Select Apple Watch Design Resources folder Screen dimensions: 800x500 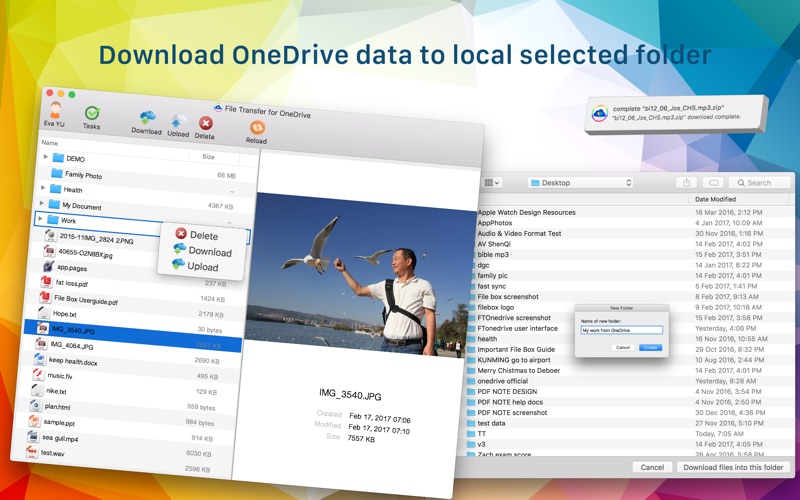(x=526, y=212)
